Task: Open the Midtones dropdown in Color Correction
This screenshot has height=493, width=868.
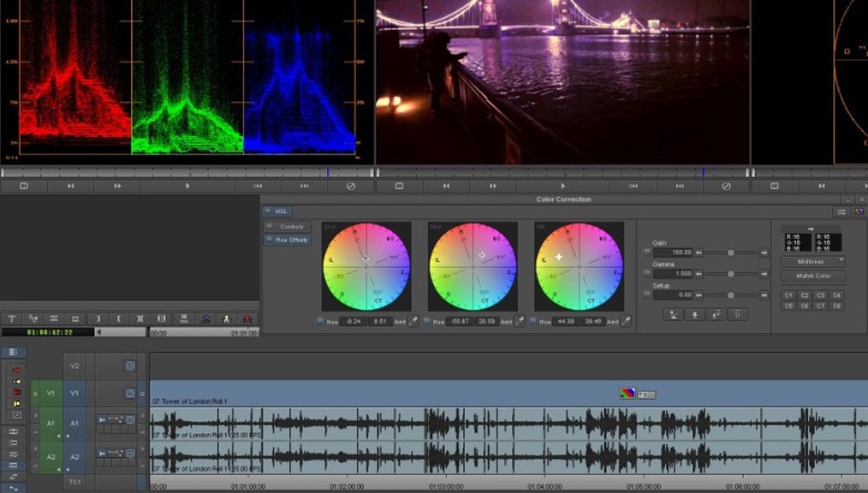Action: click(812, 259)
